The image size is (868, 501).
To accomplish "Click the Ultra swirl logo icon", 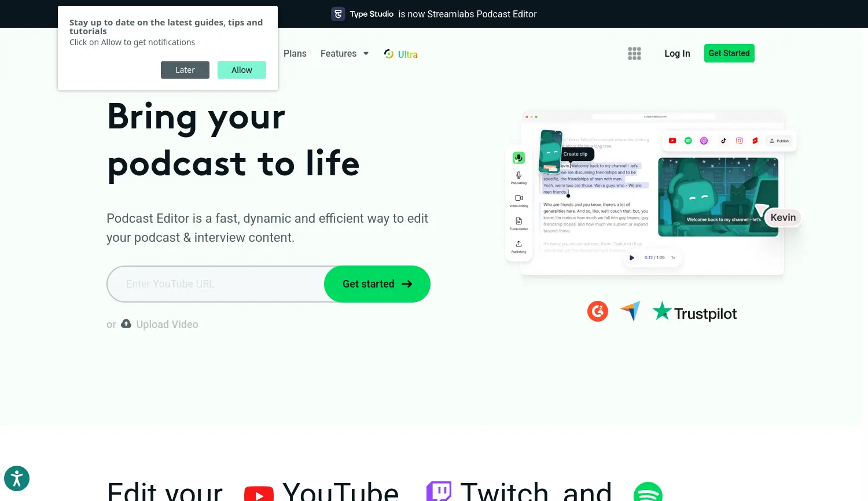I will [389, 54].
